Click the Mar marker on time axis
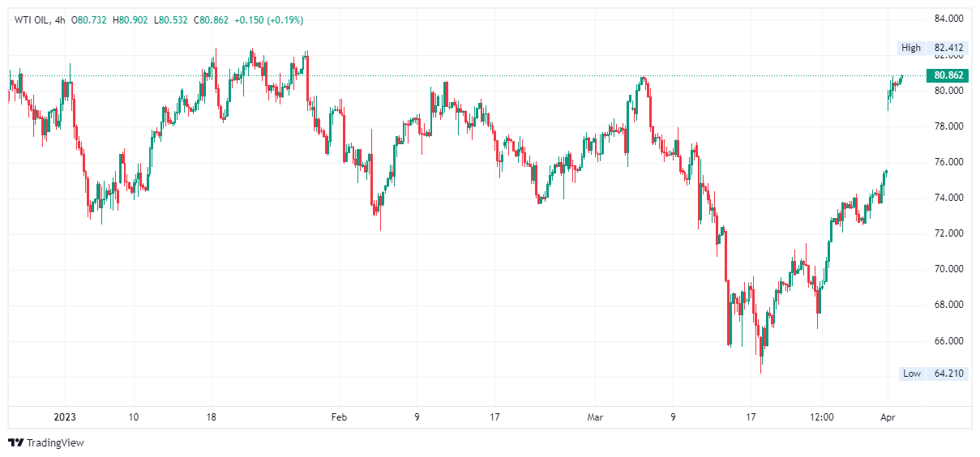Image resolution: width=980 pixels, height=457 pixels. click(x=596, y=417)
